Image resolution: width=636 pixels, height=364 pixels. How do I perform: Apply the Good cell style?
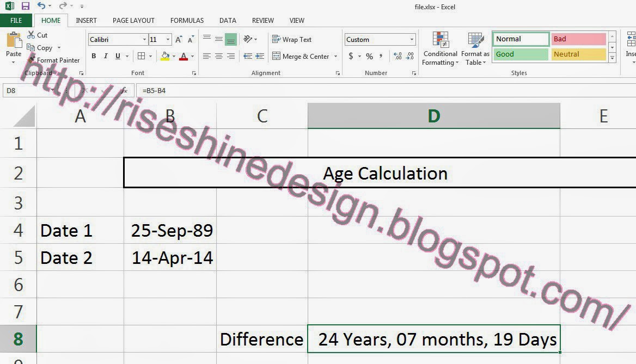tap(519, 54)
